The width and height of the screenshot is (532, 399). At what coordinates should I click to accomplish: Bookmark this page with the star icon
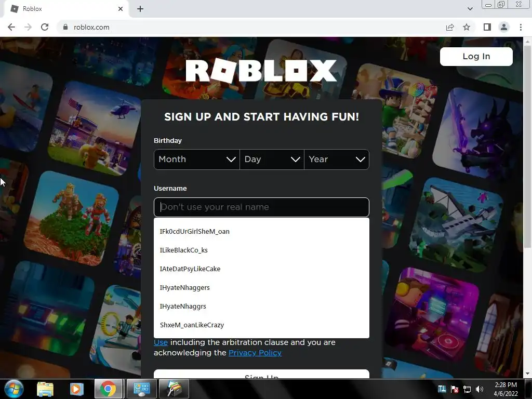pos(467,27)
